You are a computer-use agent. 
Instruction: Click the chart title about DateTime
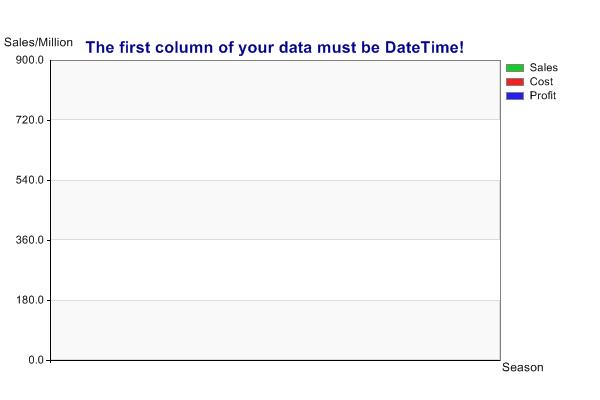275,47
